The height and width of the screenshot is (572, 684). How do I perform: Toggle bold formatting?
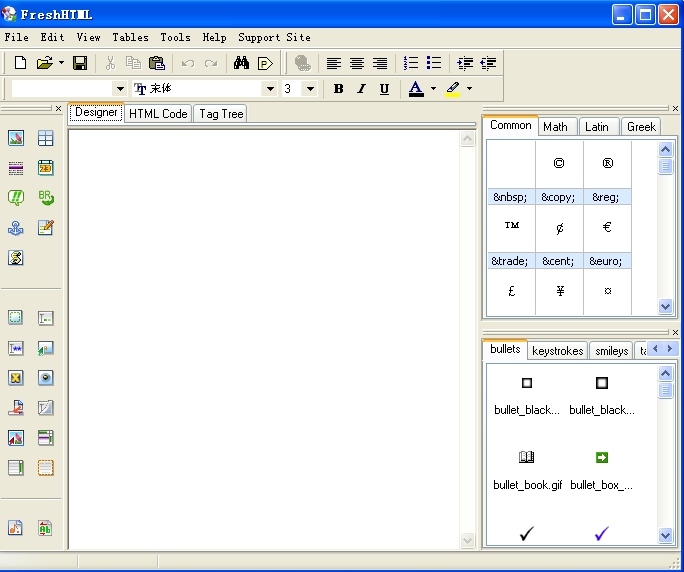pyautogui.click(x=338, y=89)
